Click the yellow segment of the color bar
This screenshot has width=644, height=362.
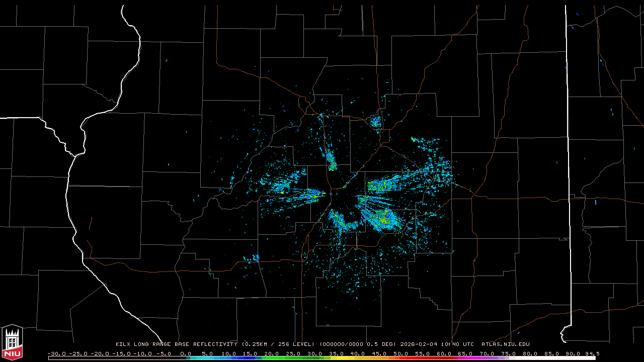click(347, 358)
